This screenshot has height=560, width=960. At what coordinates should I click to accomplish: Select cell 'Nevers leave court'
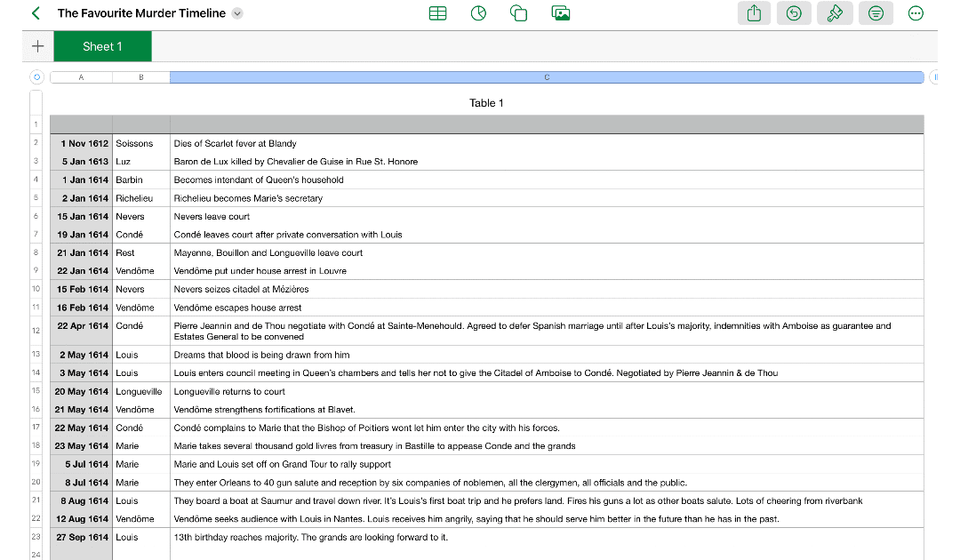pyautogui.click(x=547, y=217)
